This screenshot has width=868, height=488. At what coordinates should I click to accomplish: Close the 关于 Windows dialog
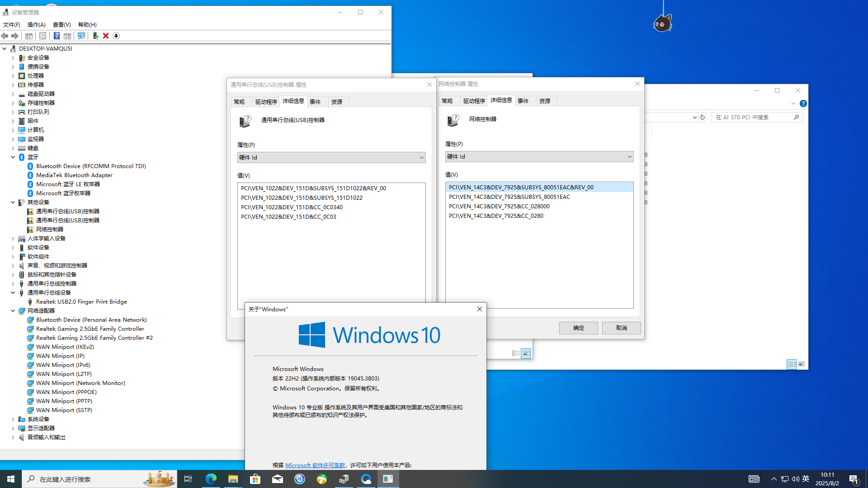[x=480, y=310]
